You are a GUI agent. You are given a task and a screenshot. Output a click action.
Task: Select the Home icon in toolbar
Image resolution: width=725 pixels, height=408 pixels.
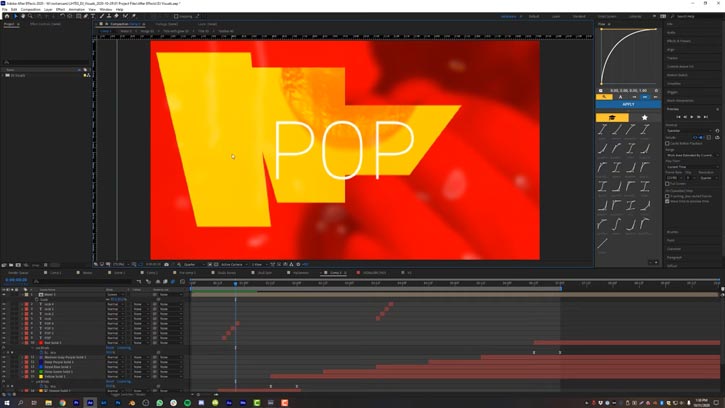tap(7, 16)
